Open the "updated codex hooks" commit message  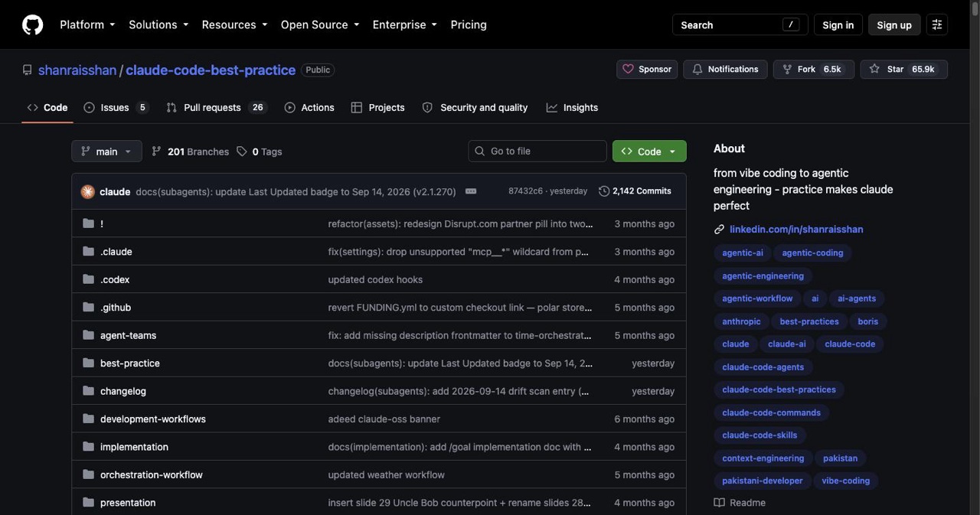point(375,279)
